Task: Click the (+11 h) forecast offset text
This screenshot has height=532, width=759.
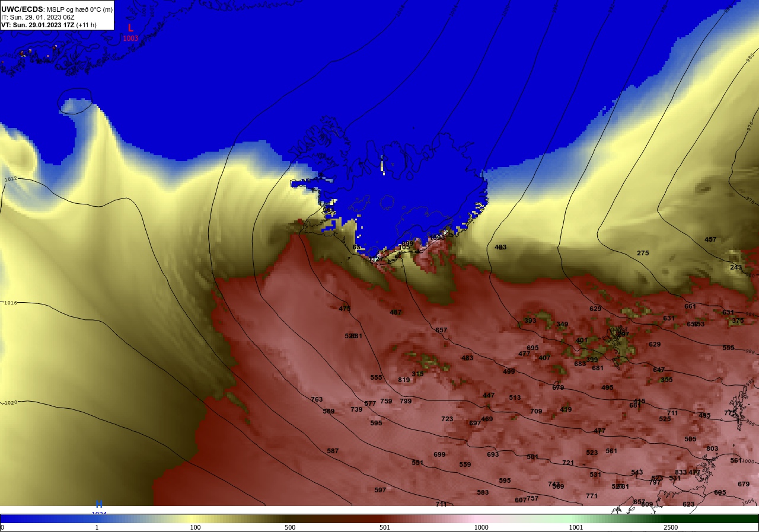Action: [x=87, y=25]
